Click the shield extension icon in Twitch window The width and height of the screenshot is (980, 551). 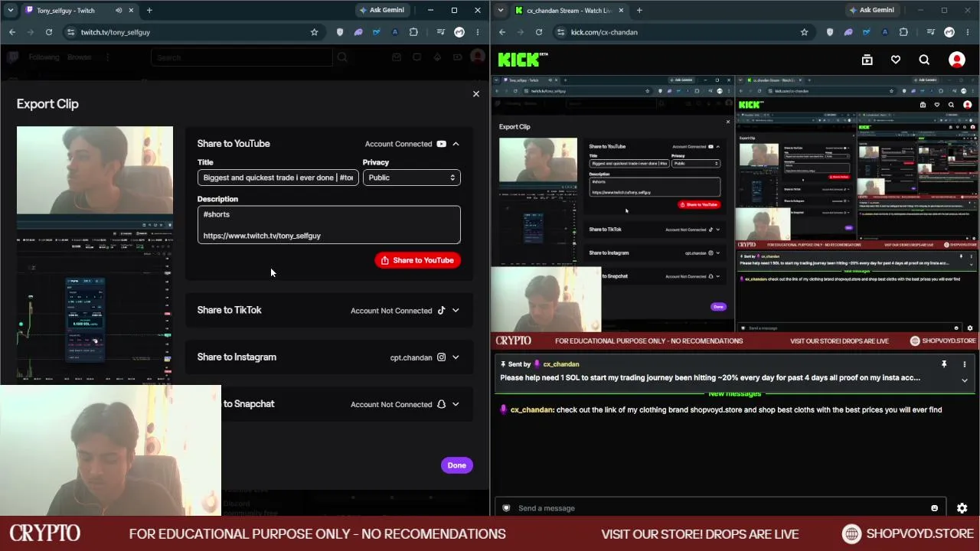[x=340, y=32]
